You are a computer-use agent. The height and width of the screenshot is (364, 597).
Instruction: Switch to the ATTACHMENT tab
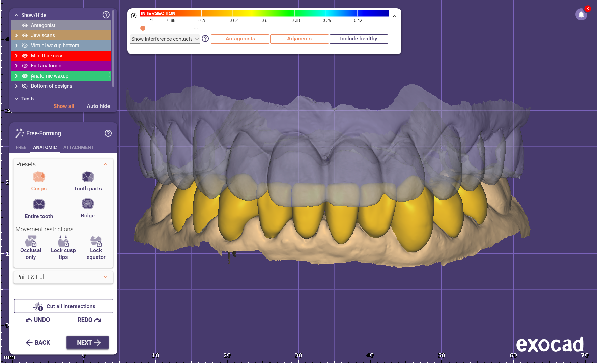coord(78,147)
